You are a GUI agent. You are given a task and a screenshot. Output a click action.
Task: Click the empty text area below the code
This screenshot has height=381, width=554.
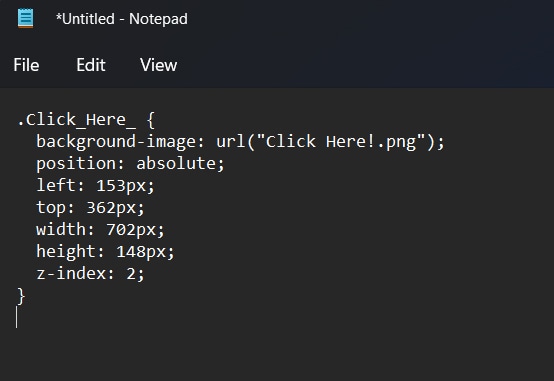(277, 350)
